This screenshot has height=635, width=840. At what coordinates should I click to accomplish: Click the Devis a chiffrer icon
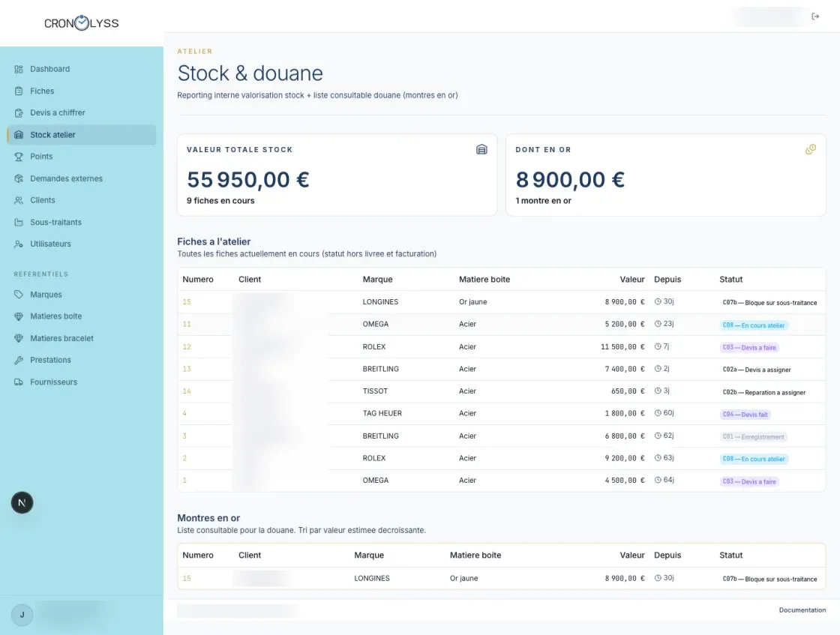coord(19,113)
